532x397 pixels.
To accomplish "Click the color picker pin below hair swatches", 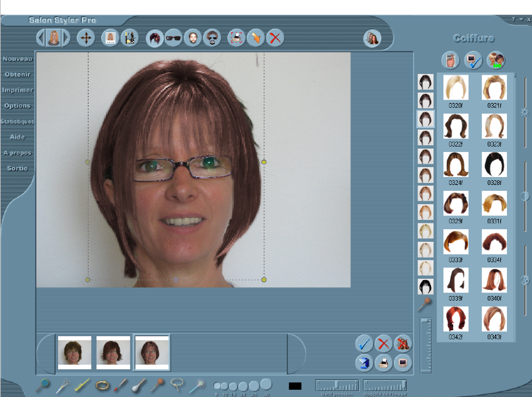I will pyautogui.click(x=424, y=304).
